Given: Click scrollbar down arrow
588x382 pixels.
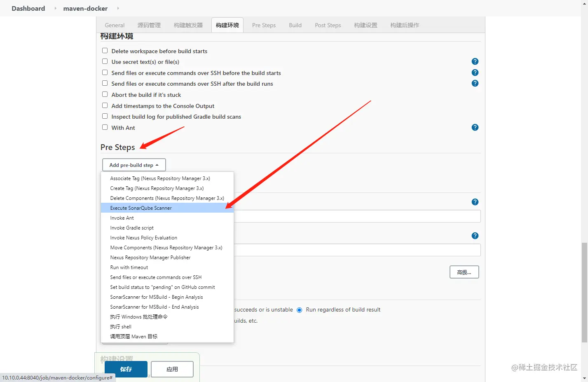Looking at the screenshot, I should click(584, 378).
